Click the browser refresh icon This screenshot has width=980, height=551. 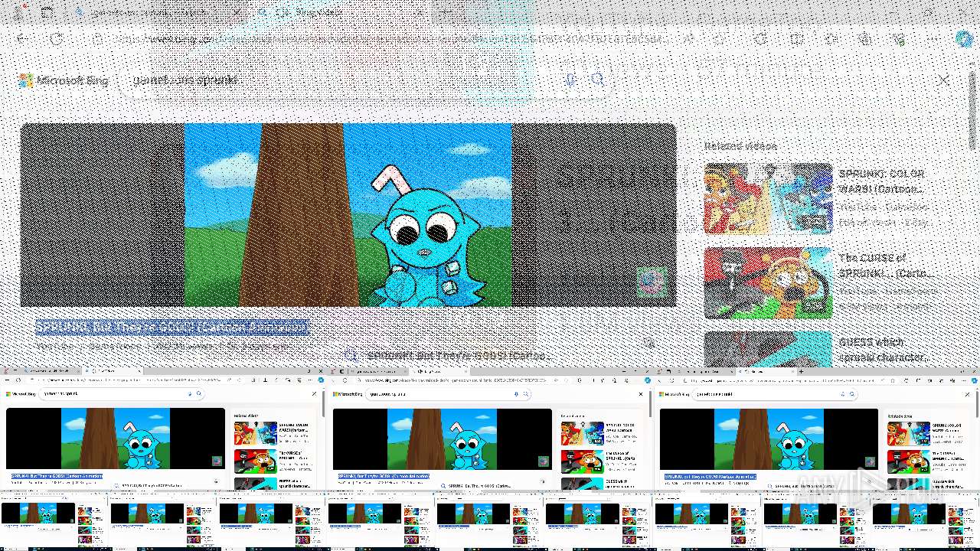point(57,38)
